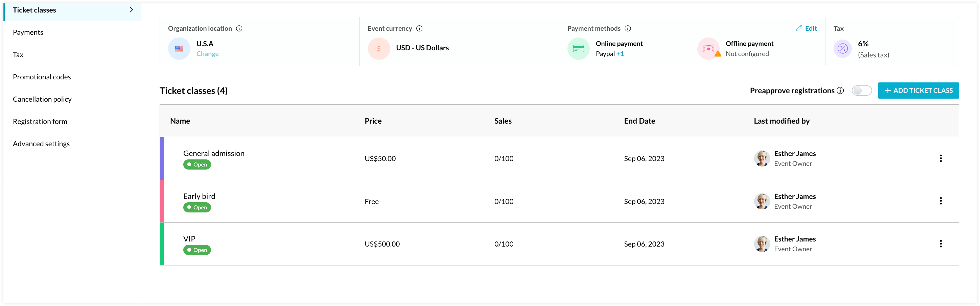
Task: Switch to the Payments section
Action: (28, 32)
